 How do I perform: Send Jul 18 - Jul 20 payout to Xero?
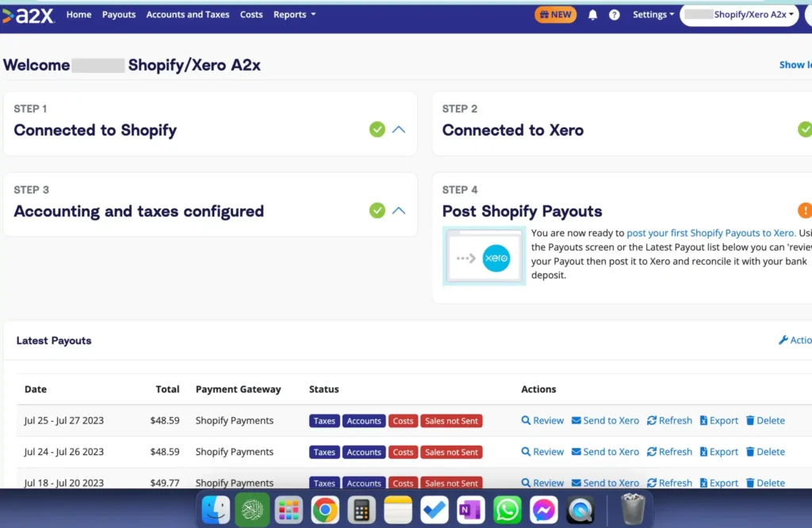pos(605,483)
